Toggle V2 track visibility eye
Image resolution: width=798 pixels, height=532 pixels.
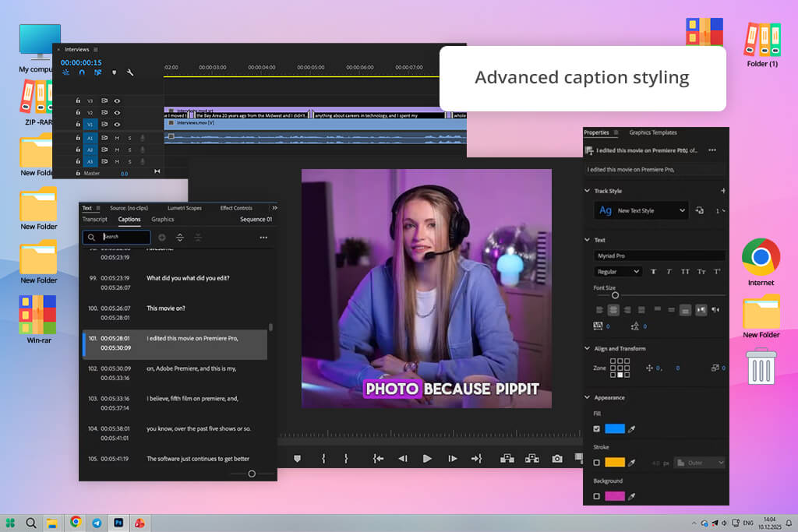coord(117,112)
